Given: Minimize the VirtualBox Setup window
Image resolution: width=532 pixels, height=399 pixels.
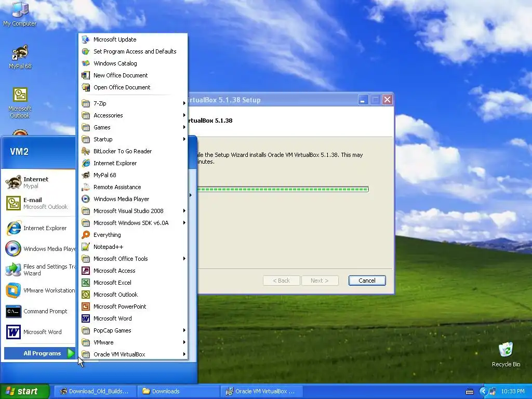Looking at the screenshot, I should [x=363, y=100].
